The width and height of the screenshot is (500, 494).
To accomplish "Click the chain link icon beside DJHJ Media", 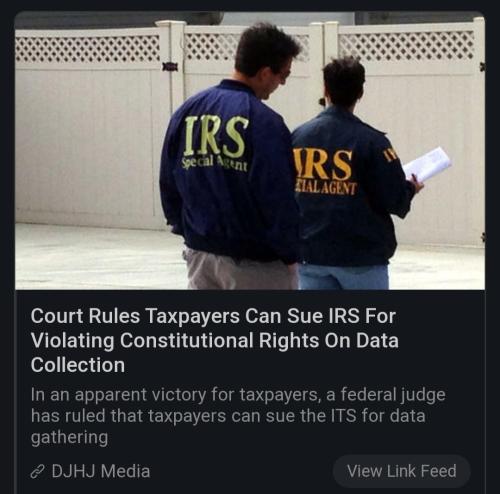I will [37, 472].
